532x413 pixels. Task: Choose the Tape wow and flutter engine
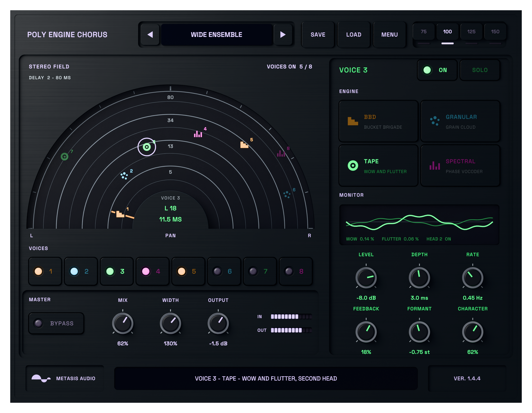[378, 166]
